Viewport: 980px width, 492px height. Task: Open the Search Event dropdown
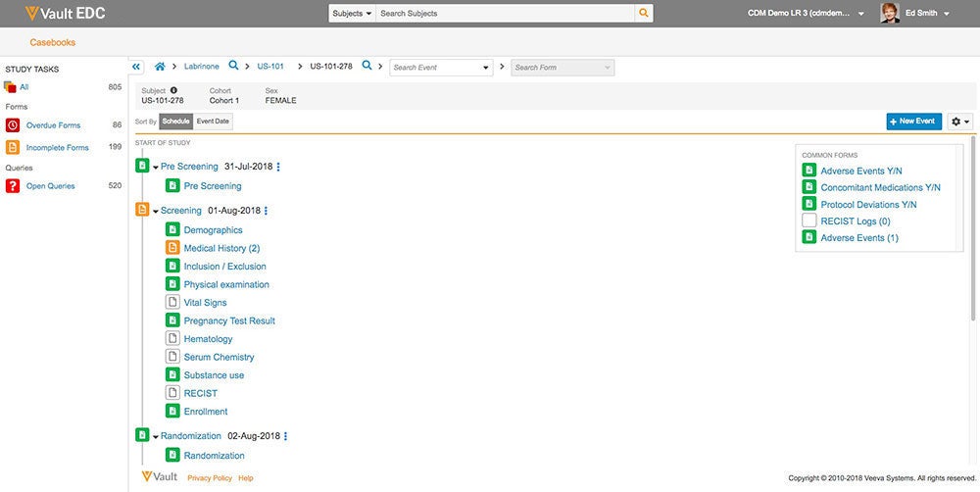pyautogui.click(x=486, y=68)
